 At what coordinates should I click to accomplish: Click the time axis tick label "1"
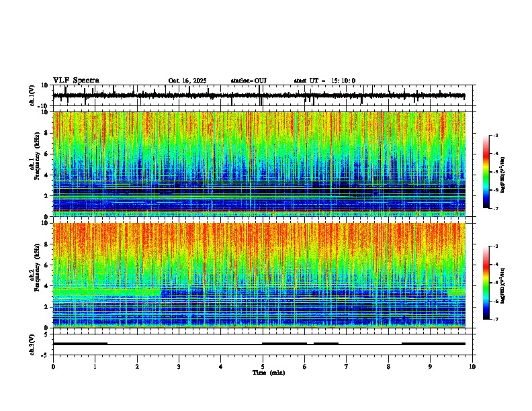[95, 367]
